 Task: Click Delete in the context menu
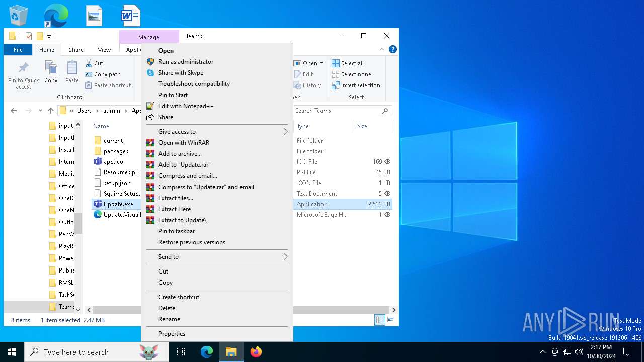[x=217, y=308]
